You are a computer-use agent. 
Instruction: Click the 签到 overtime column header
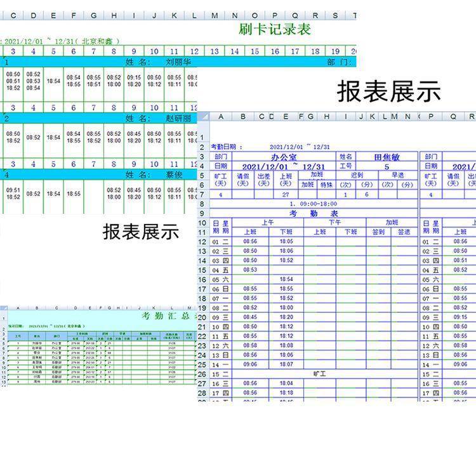click(378, 232)
